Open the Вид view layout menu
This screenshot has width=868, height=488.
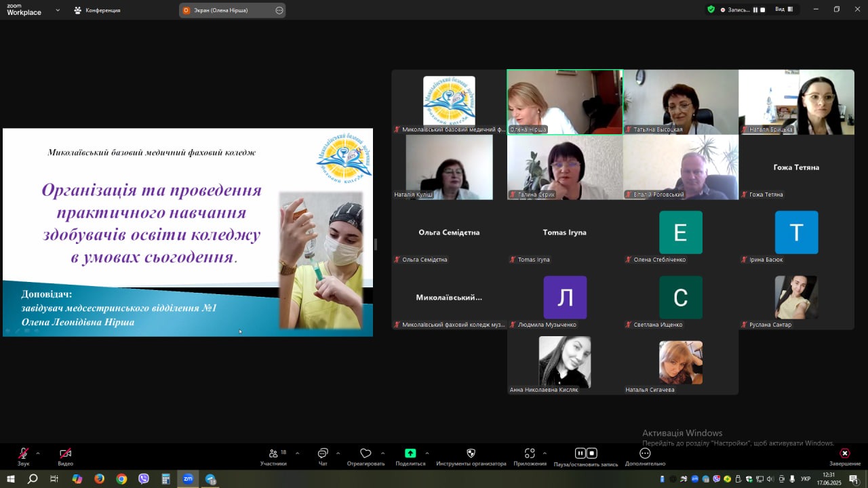tap(784, 9)
